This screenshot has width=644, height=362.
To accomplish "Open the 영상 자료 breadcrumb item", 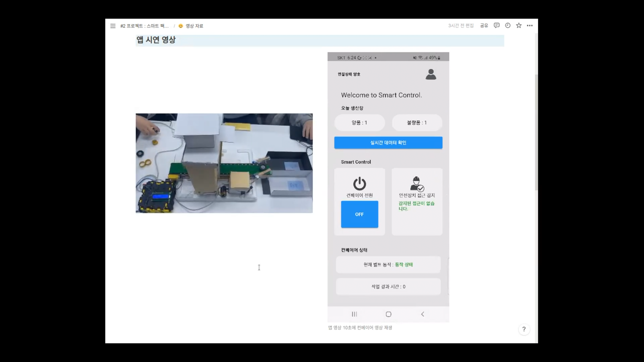I will [194, 26].
